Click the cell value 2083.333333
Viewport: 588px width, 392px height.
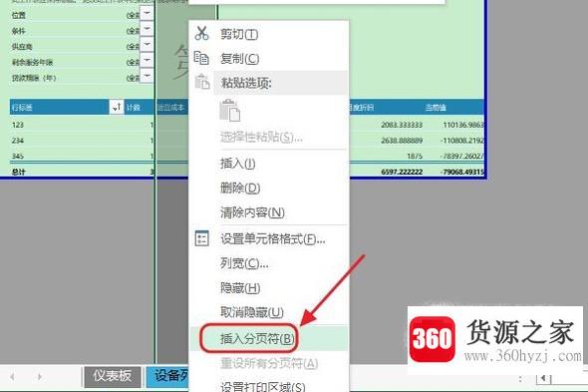point(402,125)
